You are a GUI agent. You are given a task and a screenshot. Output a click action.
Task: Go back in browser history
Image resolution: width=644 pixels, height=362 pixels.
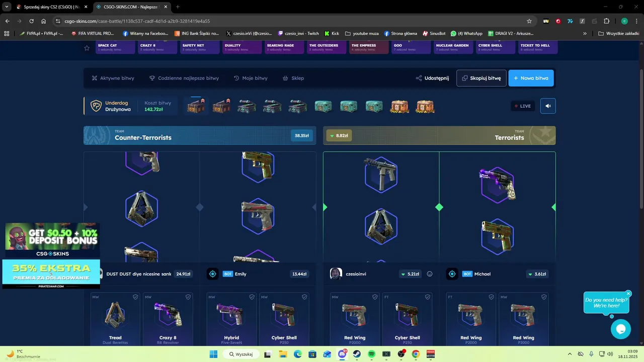click(7, 21)
